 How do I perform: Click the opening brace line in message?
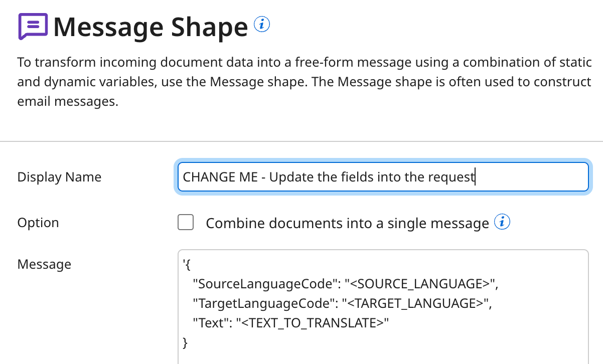pos(186,265)
